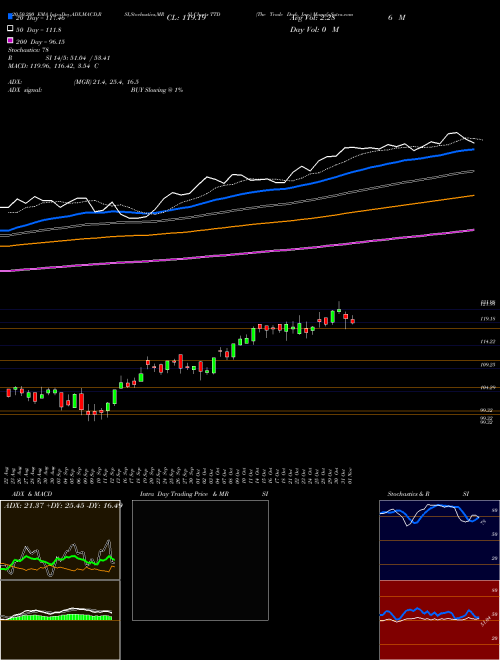The image size is (500, 660).
Task: Click the 'Stochastics & R' panel heading
Action: point(408,494)
